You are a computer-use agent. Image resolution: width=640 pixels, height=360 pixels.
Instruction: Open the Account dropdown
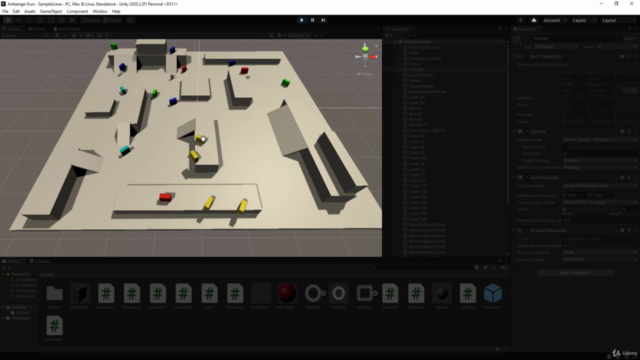tap(554, 20)
